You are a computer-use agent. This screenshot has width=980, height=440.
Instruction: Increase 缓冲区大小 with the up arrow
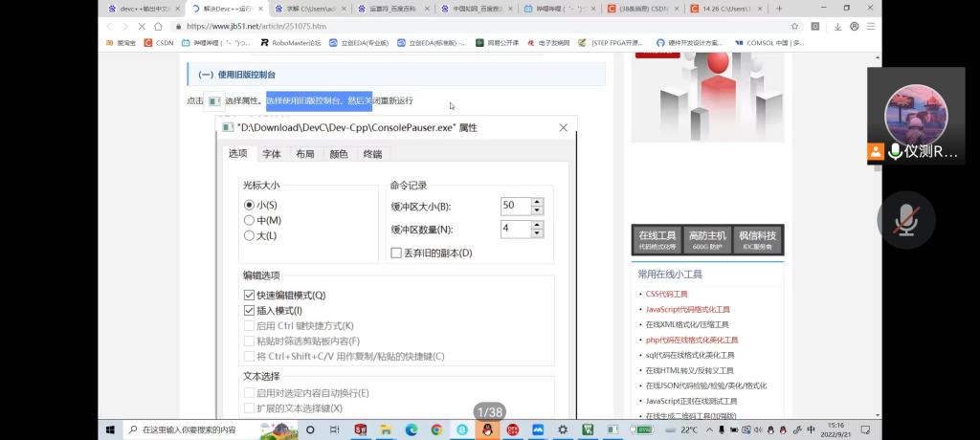[x=537, y=202]
